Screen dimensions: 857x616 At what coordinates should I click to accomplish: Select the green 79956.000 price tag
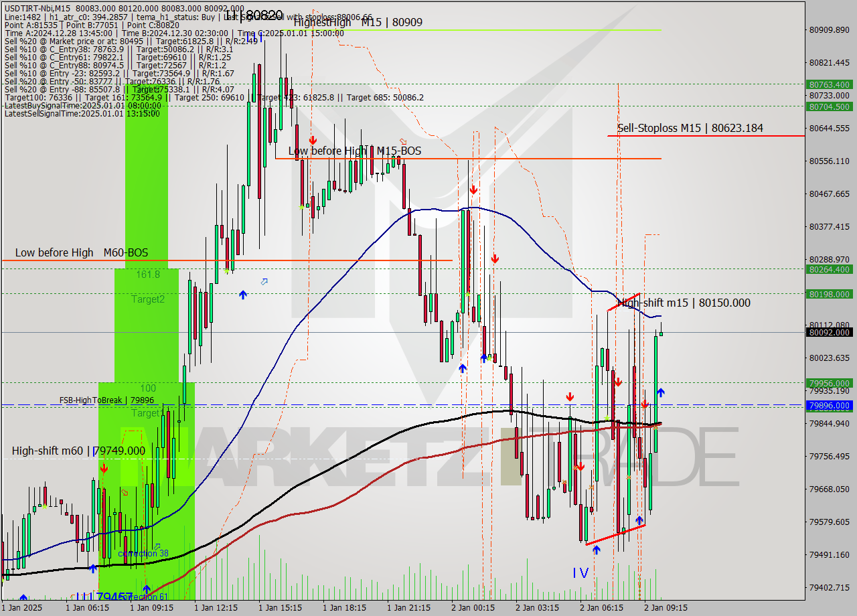(830, 383)
